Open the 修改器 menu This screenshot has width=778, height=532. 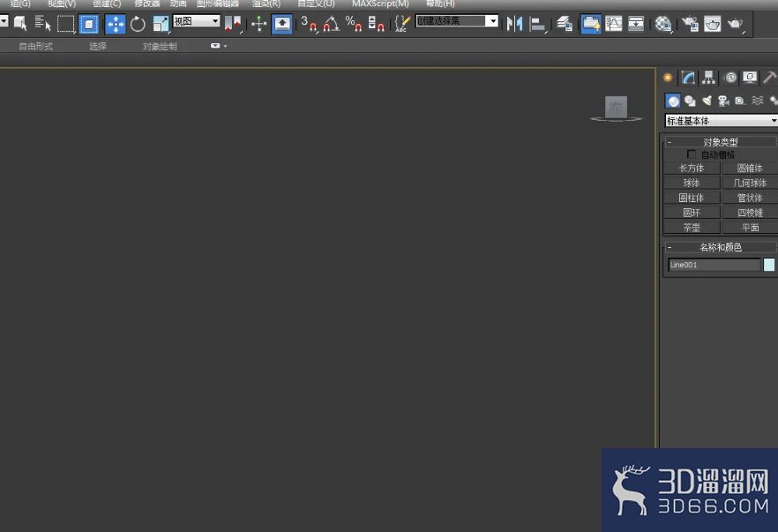click(x=147, y=4)
